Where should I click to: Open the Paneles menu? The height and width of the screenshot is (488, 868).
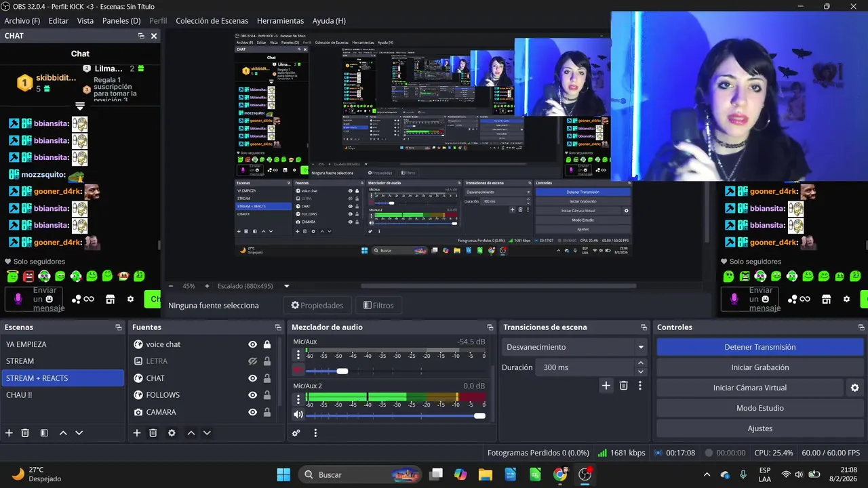pos(121,20)
